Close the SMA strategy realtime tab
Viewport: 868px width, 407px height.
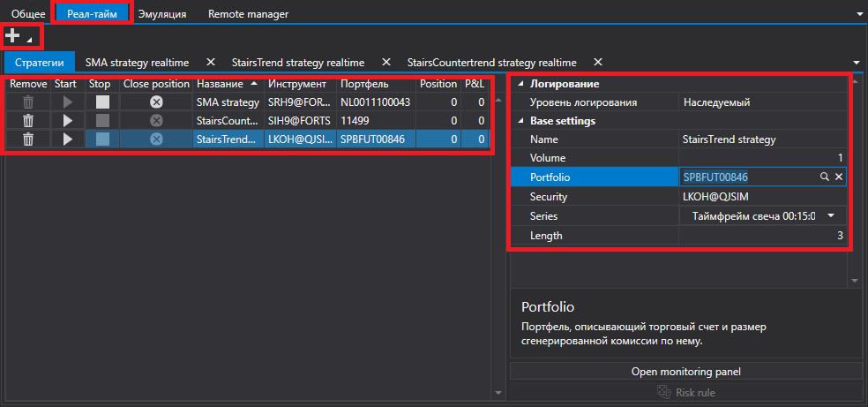pos(210,62)
